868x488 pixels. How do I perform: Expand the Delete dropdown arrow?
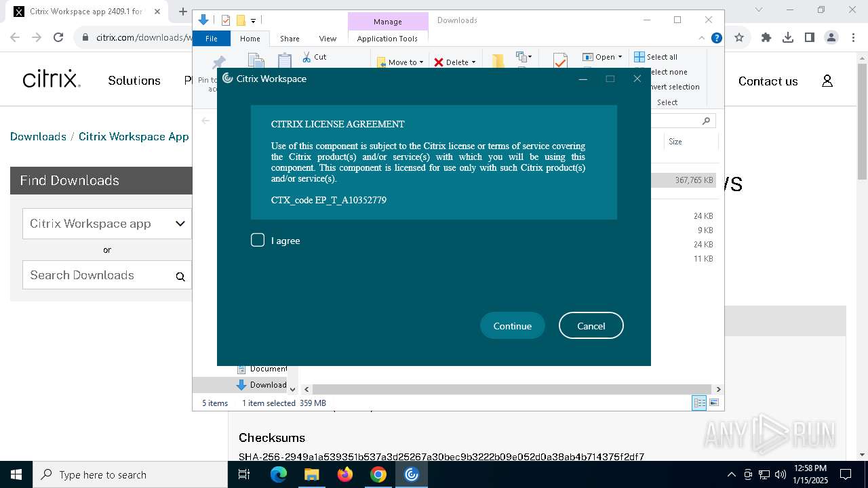coord(473,62)
